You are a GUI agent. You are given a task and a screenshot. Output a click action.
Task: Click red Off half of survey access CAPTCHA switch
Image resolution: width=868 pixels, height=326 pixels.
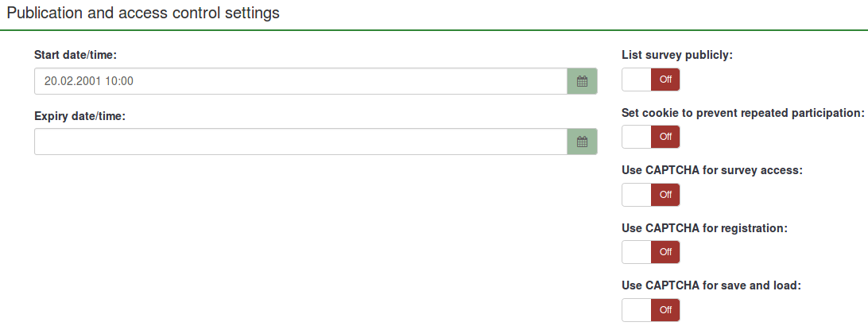665,195
